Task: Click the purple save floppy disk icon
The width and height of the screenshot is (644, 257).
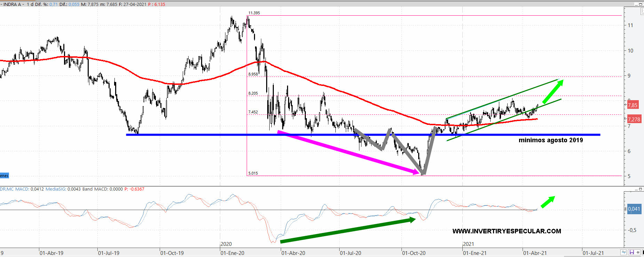Action: 632,252
